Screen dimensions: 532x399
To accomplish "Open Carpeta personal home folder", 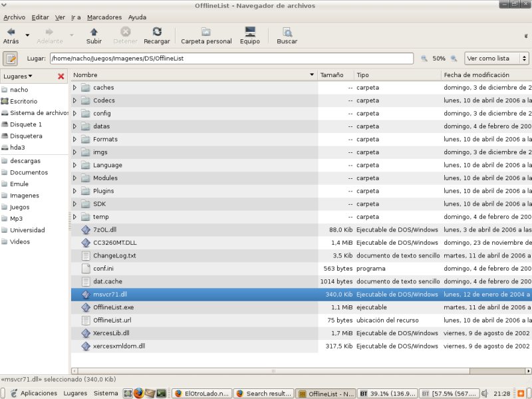I will coord(206,31).
